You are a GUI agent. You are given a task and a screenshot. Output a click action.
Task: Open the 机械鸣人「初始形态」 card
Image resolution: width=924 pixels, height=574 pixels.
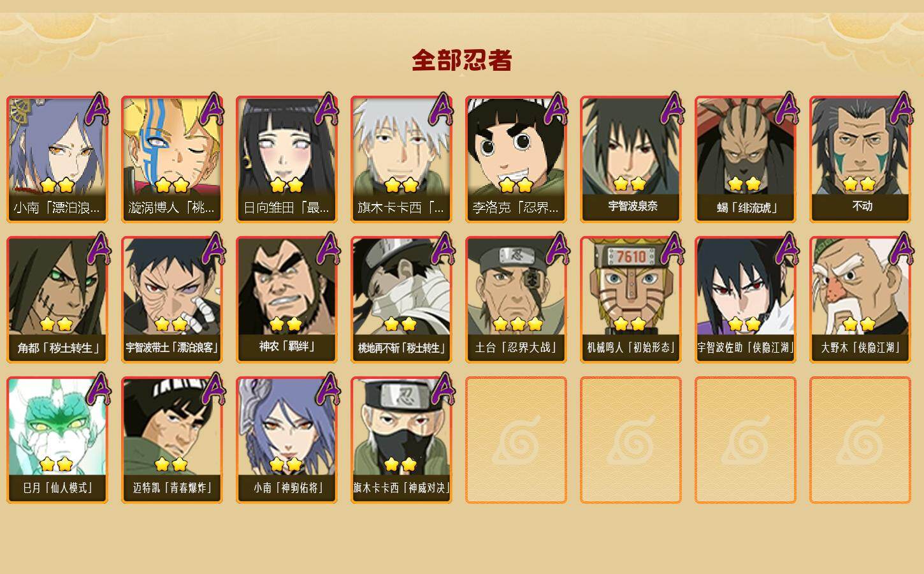(630, 300)
